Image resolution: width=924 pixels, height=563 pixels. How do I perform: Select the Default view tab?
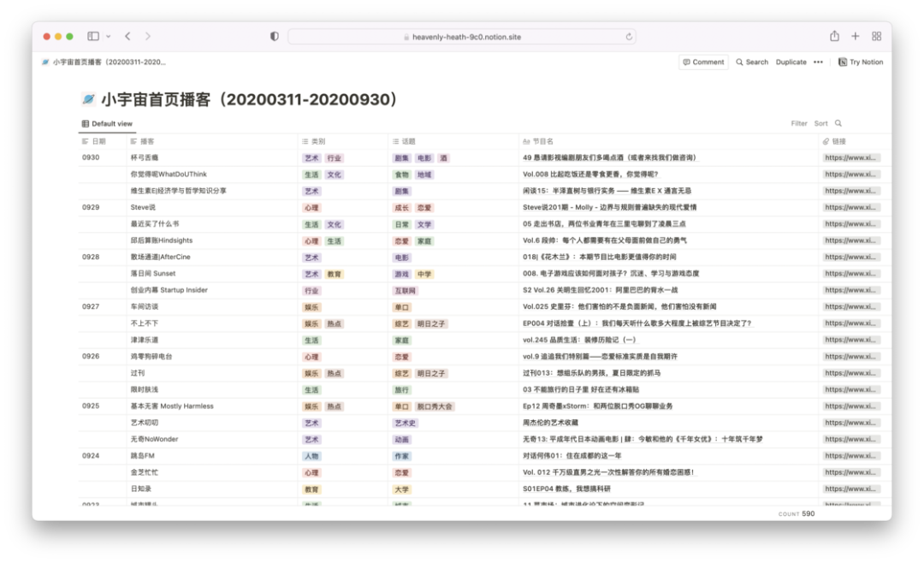click(107, 124)
